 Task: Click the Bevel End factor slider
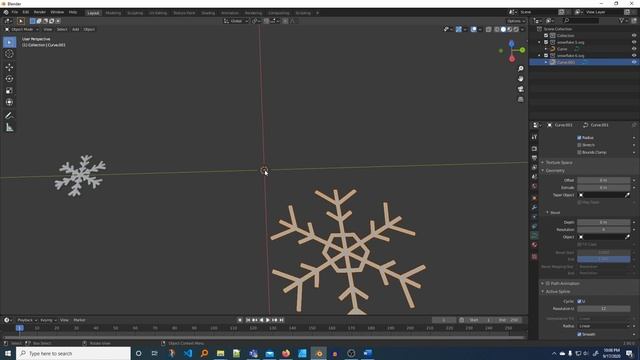604,259
